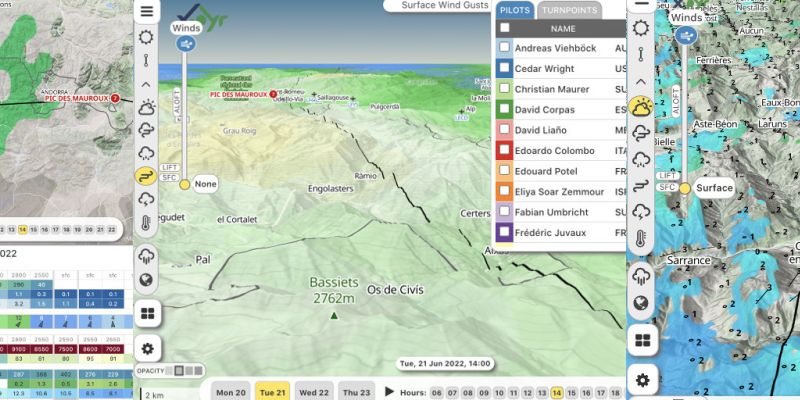
Task: Select the PILOTS tab
Action: pos(514,9)
